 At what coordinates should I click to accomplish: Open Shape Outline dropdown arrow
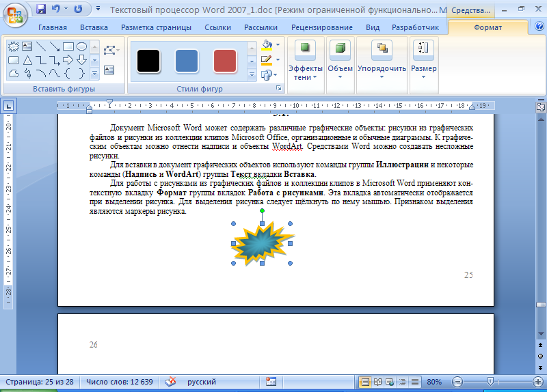(x=278, y=60)
